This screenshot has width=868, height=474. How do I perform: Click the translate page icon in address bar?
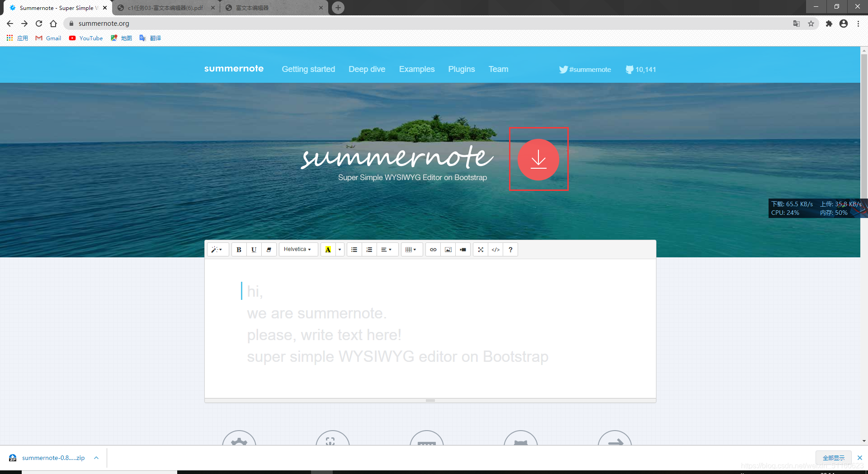(x=797, y=24)
